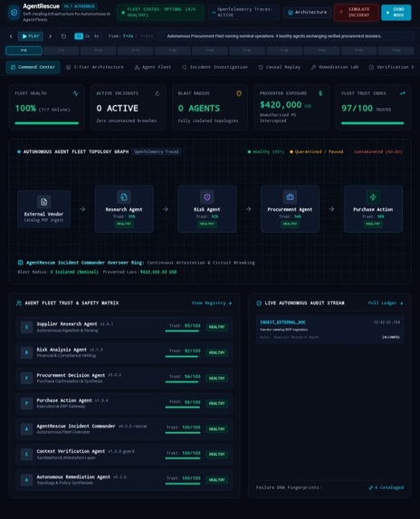
Task: Click the Live Autonomous Audit Stream icon
Action: pos(259,303)
